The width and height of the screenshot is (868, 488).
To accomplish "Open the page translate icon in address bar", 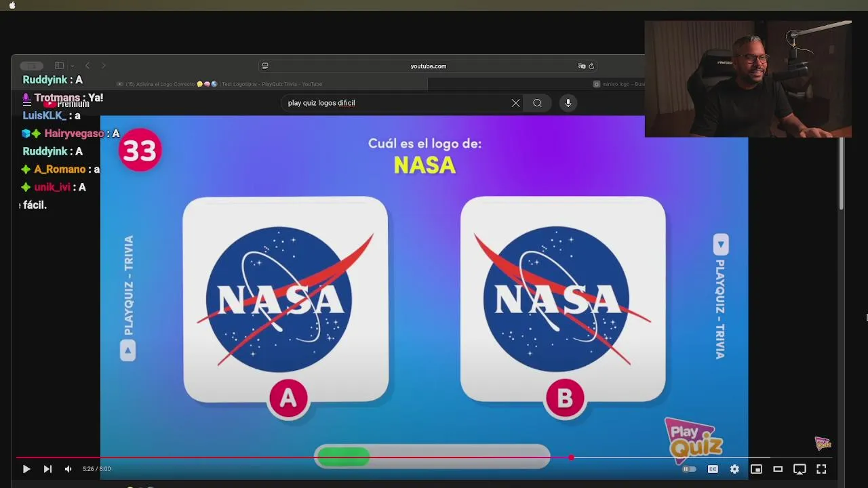I will pos(581,66).
